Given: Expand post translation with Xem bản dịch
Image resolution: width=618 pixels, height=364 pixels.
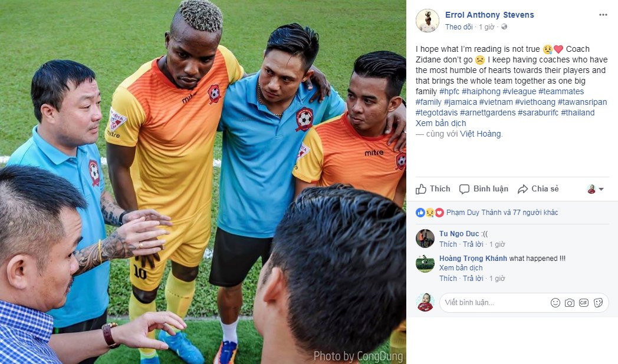Looking at the screenshot, I should point(441,123).
